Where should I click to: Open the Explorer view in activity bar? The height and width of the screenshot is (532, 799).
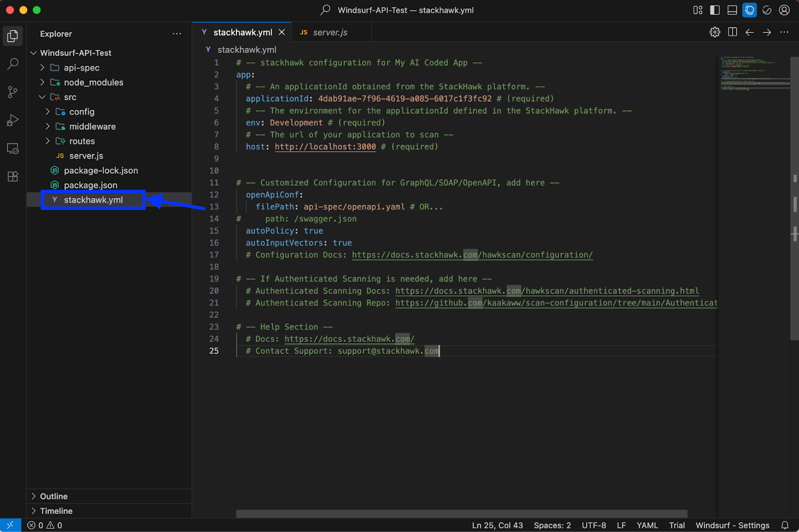(12, 36)
